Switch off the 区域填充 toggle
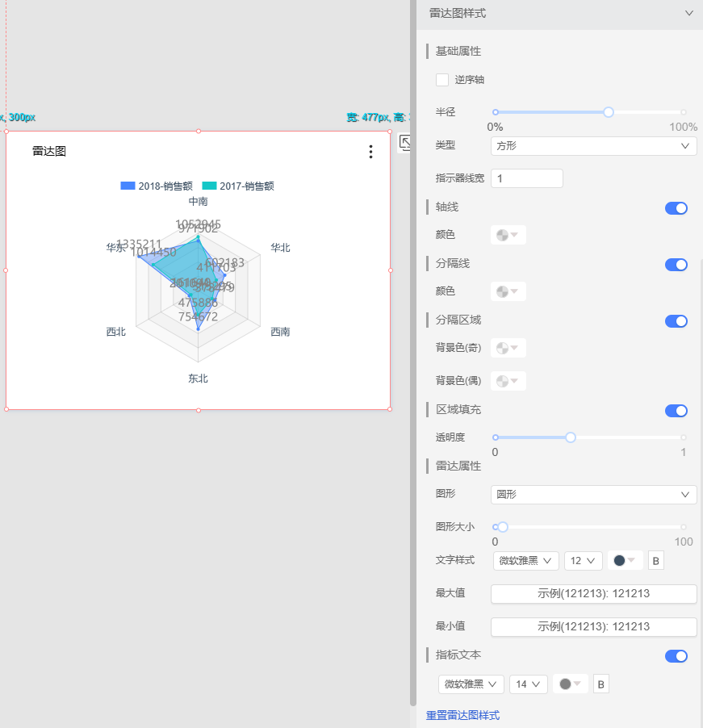The height and width of the screenshot is (728, 703). [676, 411]
